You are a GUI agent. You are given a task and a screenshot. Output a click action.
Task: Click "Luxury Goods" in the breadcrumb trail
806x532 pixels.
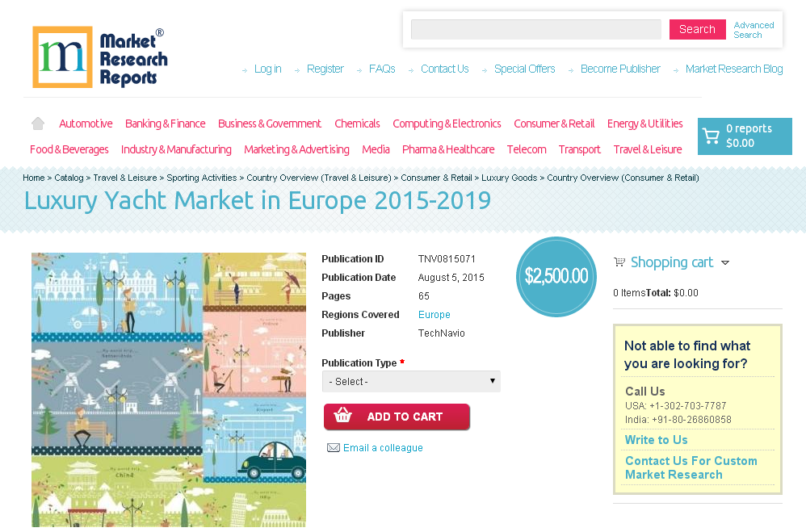pyautogui.click(x=509, y=178)
